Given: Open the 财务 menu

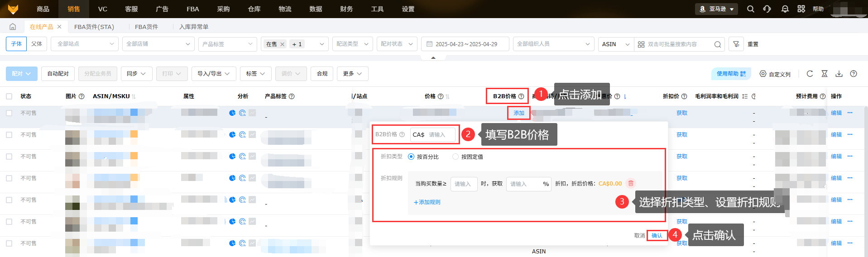Looking at the screenshot, I should click(346, 9).
